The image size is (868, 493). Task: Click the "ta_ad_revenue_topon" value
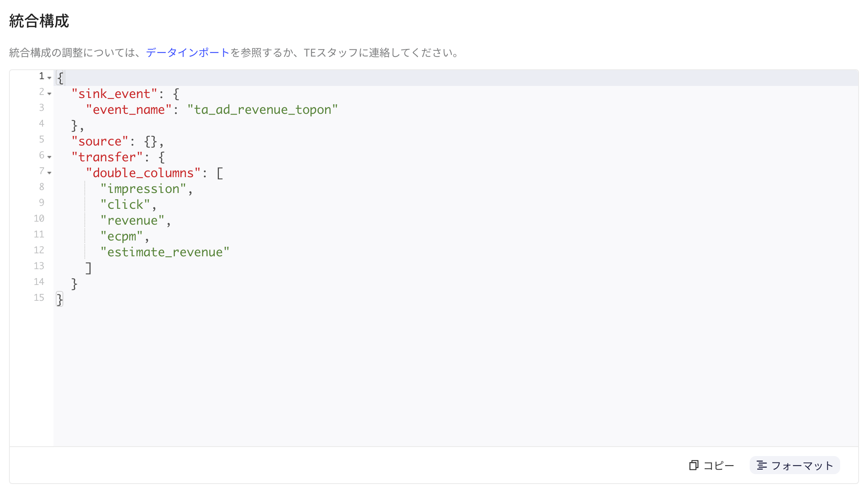point(263,109)
